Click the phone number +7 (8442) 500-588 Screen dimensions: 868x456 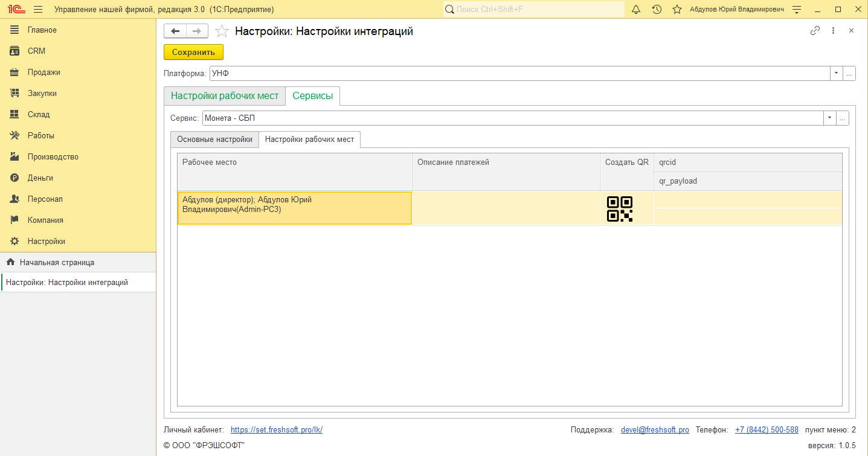pyautogui.click(x=767, y=430)
